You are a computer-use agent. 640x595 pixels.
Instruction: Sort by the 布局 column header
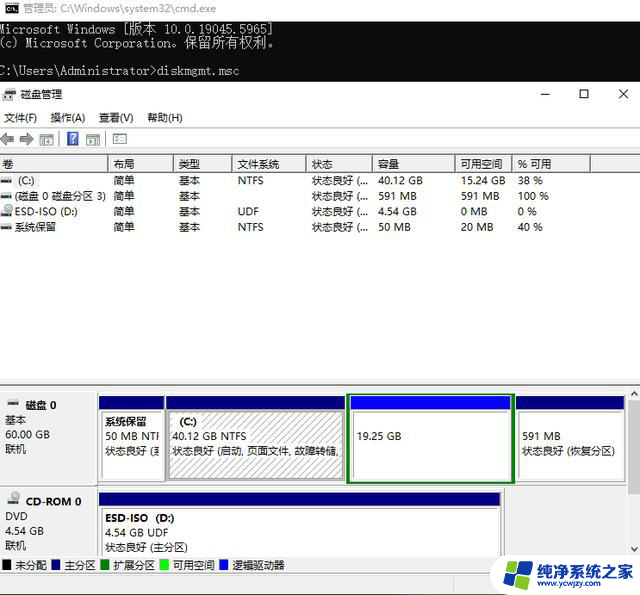(141, 164)
